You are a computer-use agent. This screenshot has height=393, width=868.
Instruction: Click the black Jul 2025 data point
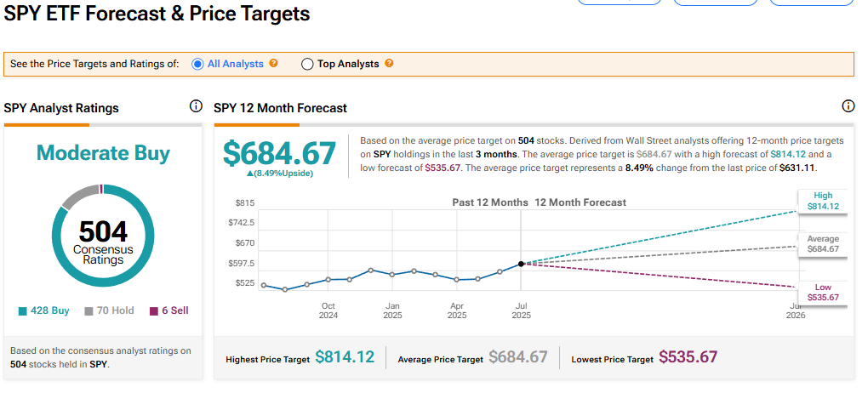point(521,264)
